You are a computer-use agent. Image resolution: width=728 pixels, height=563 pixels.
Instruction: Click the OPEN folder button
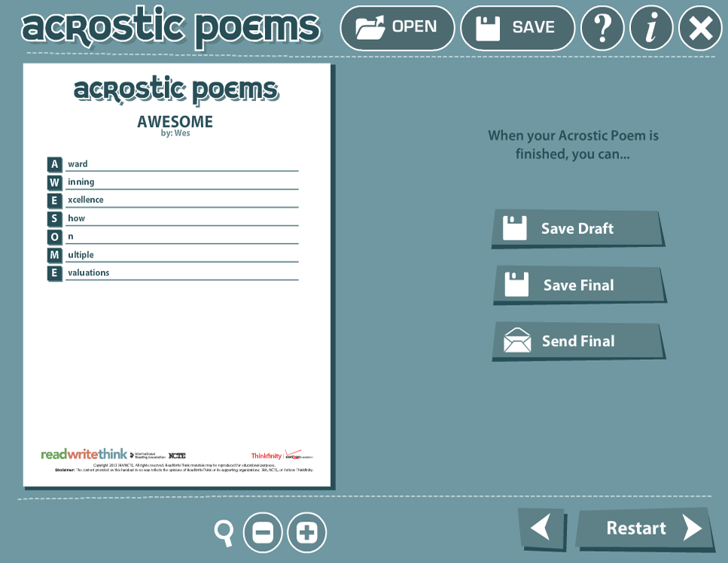click(397, 28)
